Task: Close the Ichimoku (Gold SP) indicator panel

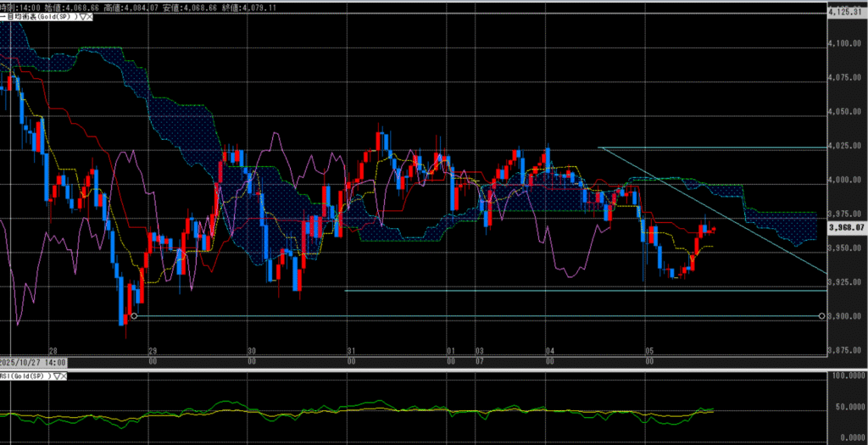Action: coord(89,17)
